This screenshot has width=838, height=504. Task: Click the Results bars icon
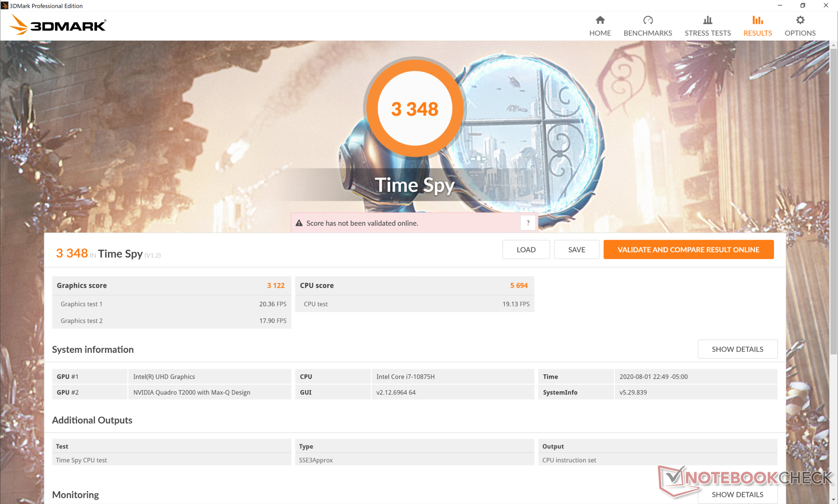(x=758, y=20)
